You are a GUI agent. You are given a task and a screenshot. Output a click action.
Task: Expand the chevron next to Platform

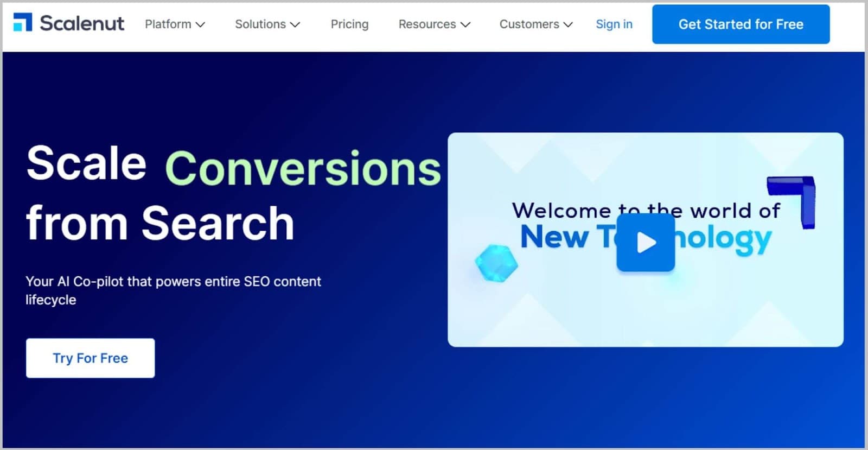(x=200, y=25)
